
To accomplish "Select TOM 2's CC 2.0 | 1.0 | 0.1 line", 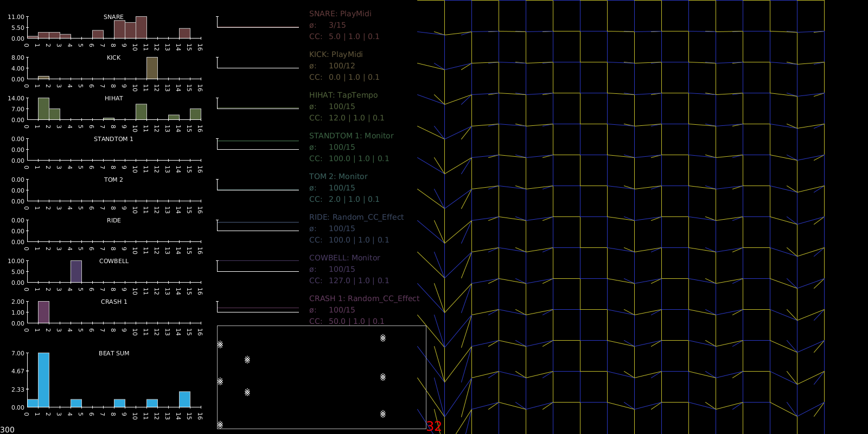I will click(344, 199).
